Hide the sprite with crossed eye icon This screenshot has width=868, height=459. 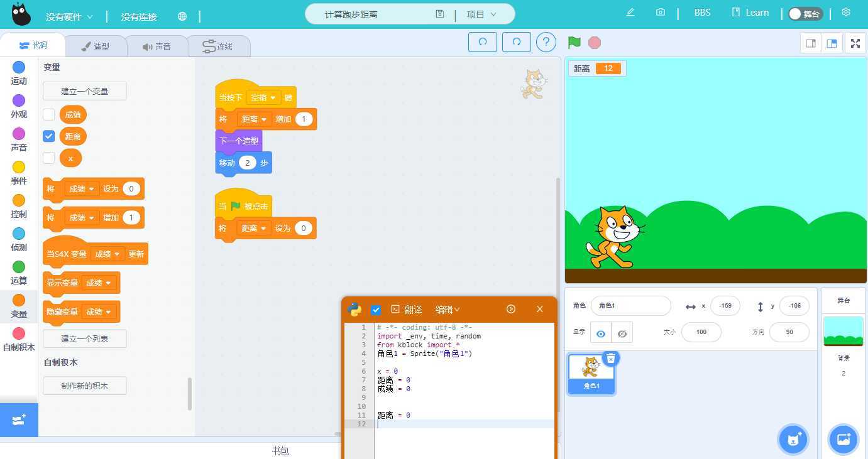tap(622, 333)
